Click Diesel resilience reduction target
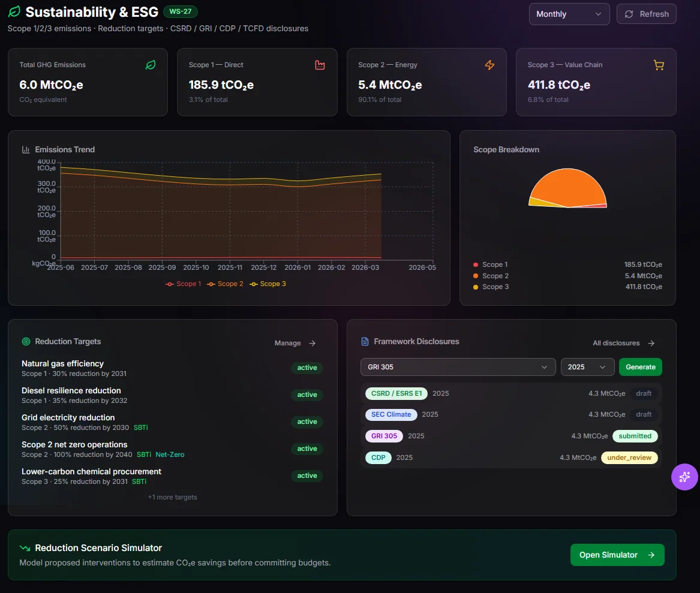The height and width of the screenshot is (593, 700). (71, 390)
